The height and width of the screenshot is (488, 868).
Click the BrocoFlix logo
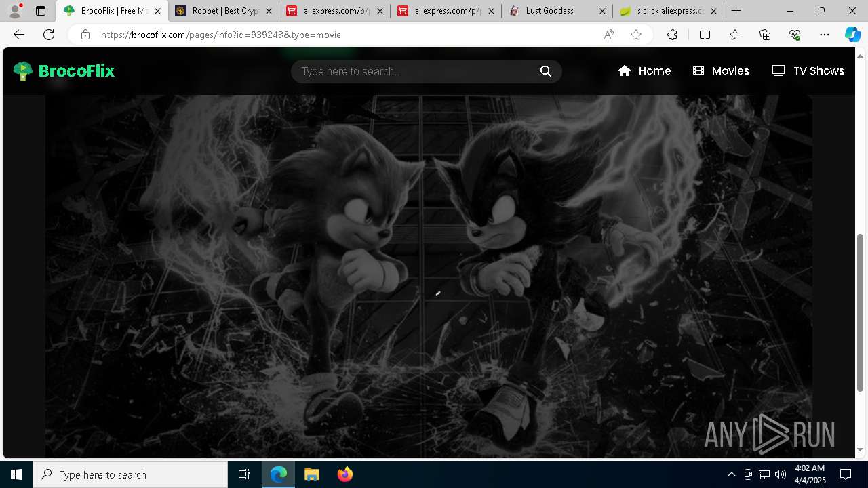pyautogui.click(x=64, y=70)
